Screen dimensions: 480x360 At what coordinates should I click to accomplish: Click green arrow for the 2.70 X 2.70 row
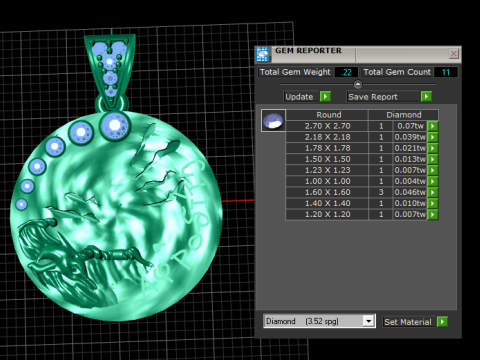tap(433, 126)
